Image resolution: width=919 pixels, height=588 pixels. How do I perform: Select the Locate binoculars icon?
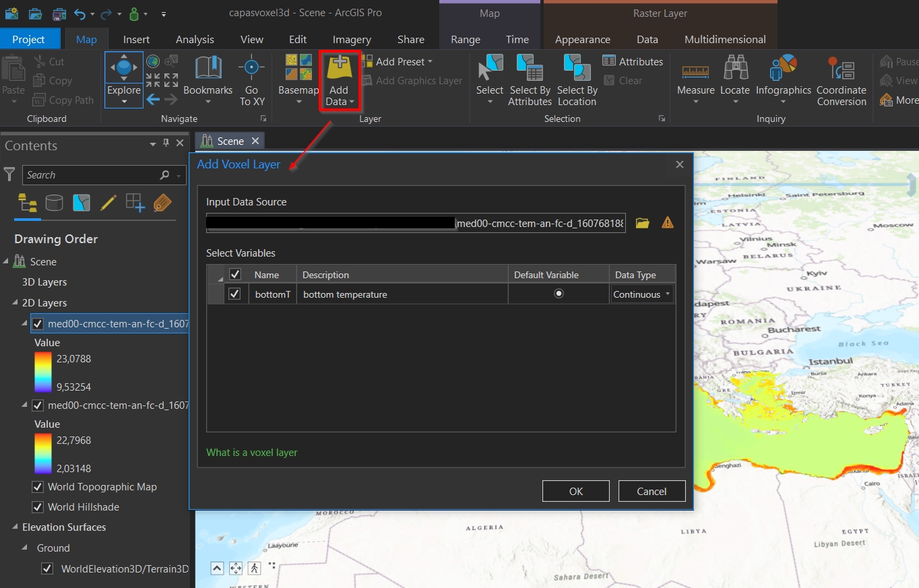[734, 68]
